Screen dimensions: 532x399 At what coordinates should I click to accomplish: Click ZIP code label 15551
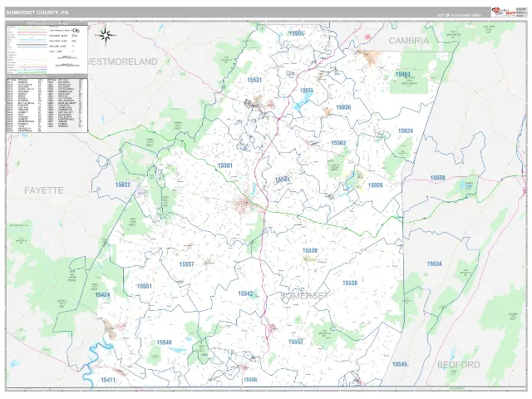[x=144, y=286]
